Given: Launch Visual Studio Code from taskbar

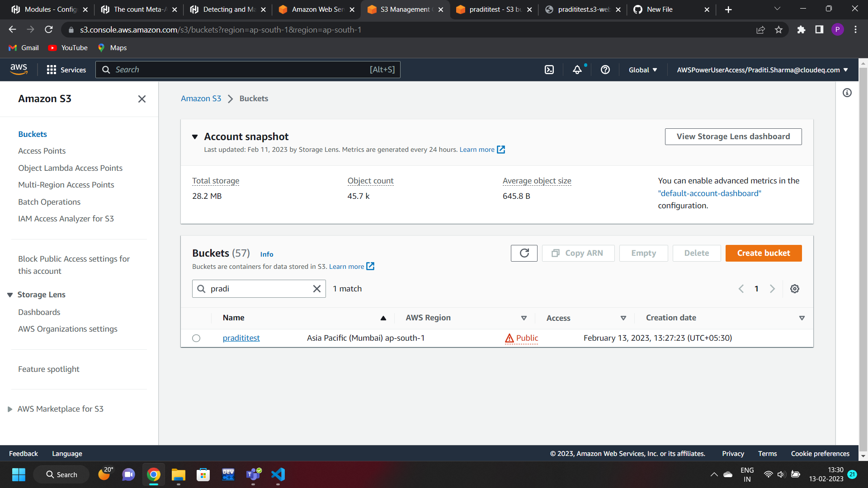Looking at the screenshot, I should 278,474.
